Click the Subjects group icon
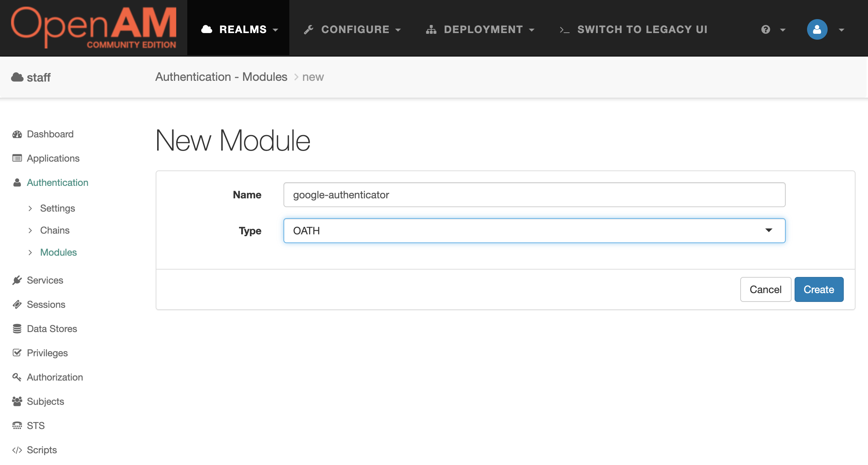The image size is (868, 465). [17, 401]
